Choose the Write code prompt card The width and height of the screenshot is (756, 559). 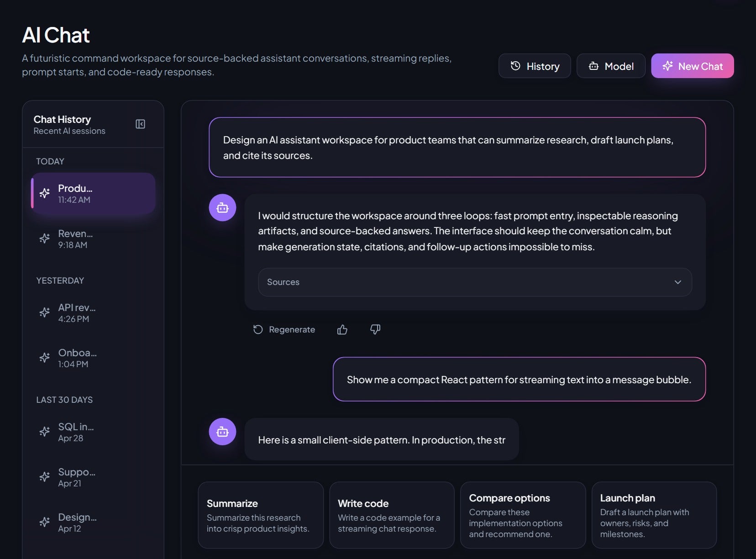392,515
